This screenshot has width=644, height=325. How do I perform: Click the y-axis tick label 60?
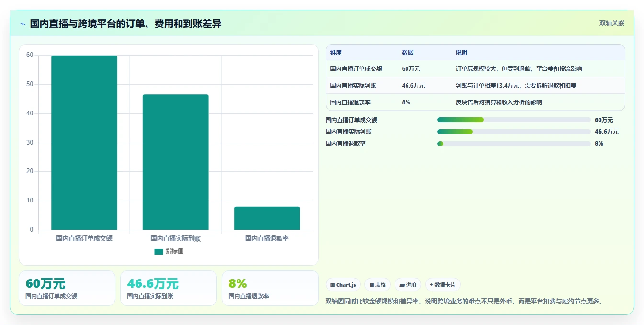point(30,55)
